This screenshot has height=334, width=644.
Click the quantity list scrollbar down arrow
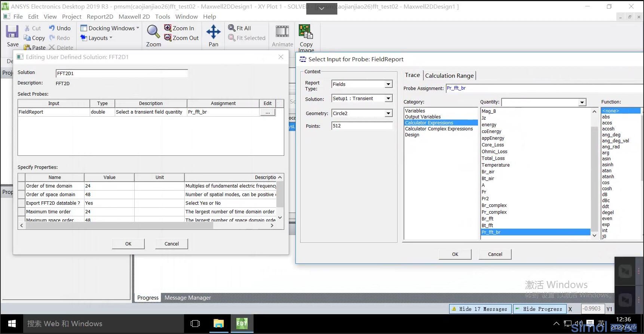click(594, 235)
